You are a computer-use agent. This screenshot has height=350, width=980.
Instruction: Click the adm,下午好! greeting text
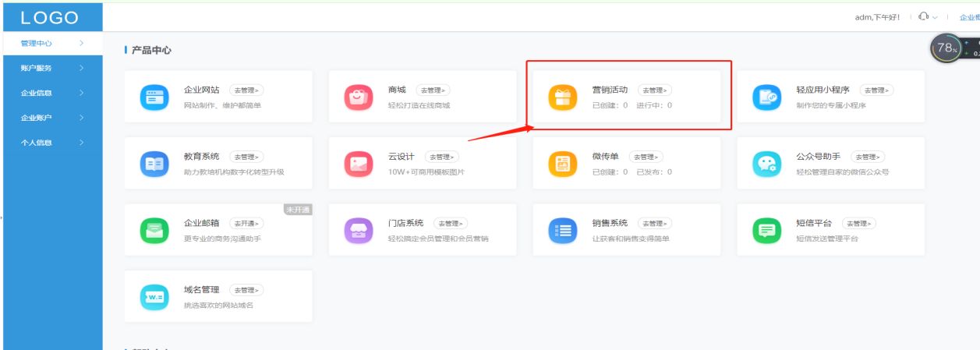878,17
